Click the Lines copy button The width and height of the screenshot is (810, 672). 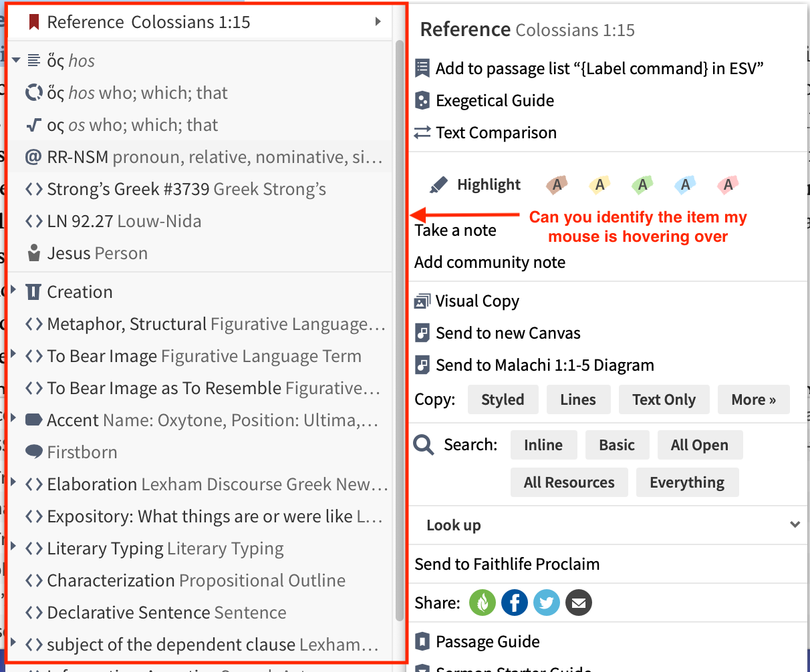click(578, 399)
